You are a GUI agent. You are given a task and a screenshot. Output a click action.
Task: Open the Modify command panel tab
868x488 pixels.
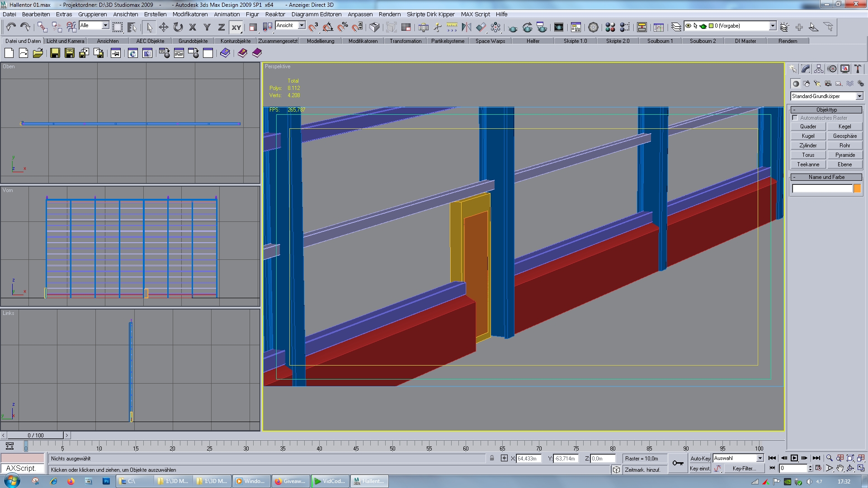coord(806,69)
